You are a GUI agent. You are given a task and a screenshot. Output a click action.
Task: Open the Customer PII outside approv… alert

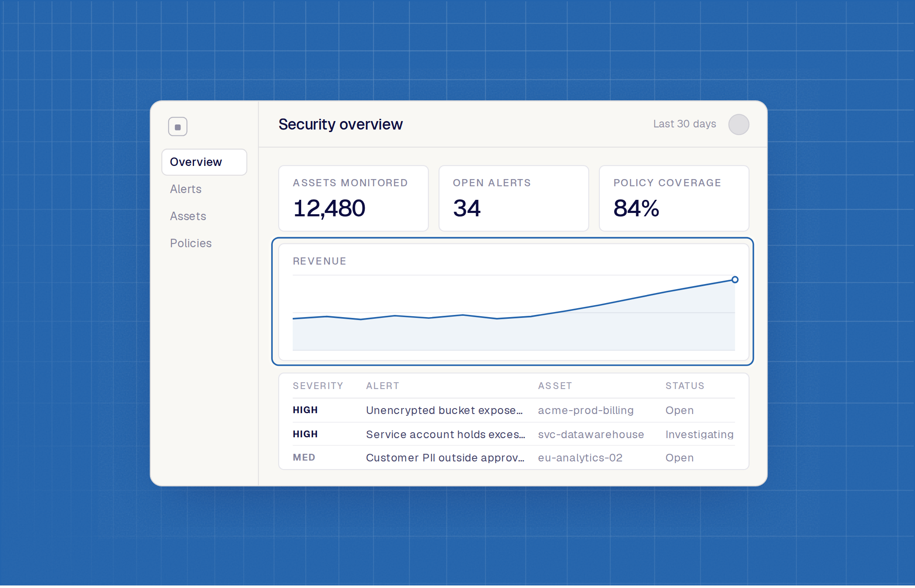coord(445,458)
